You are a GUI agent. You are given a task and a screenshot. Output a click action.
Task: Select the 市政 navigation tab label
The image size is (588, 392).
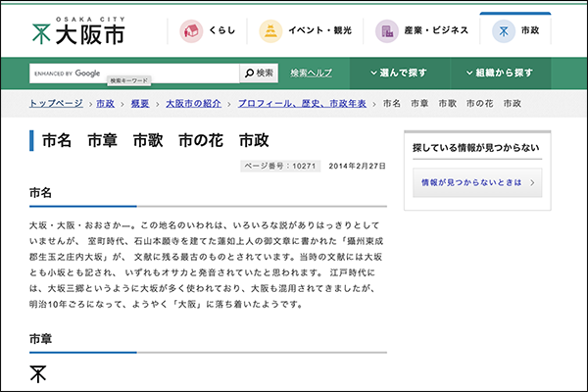(x=530, y=30)
